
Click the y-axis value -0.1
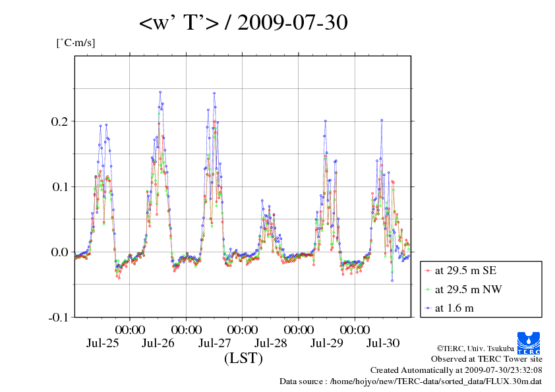click(x=58, y=318)
